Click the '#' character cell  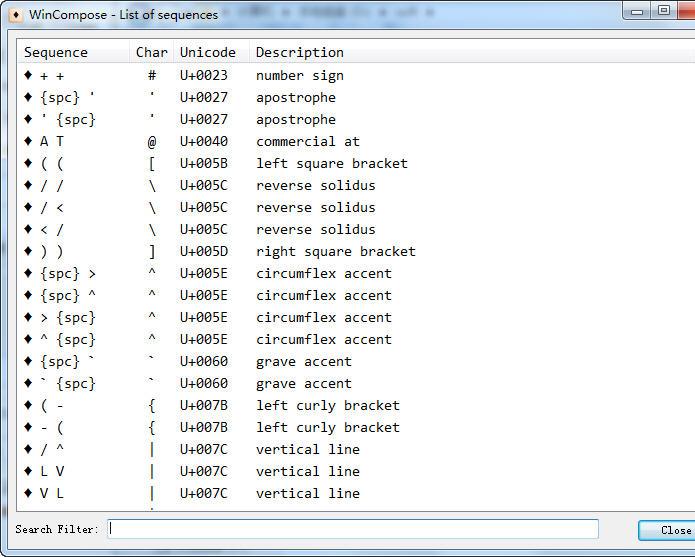[x=152, y=75]
